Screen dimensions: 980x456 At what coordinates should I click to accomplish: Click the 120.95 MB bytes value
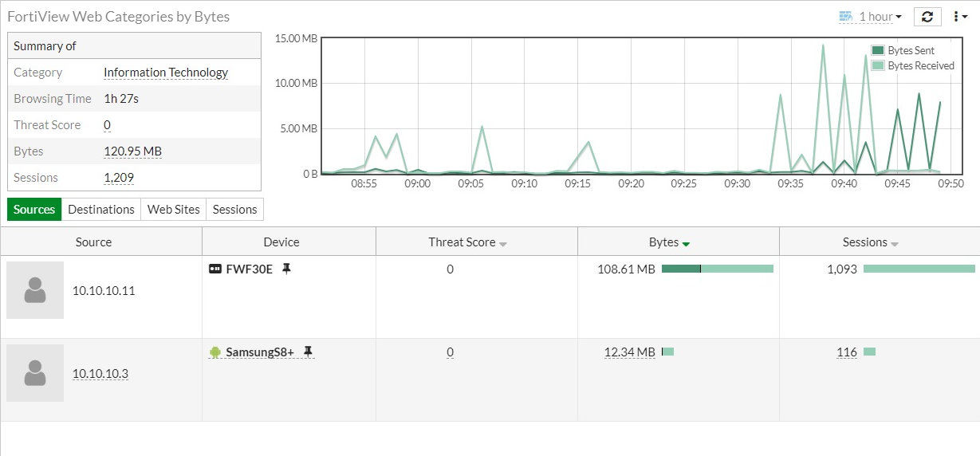pyautogui.click(x=133, y=151)
